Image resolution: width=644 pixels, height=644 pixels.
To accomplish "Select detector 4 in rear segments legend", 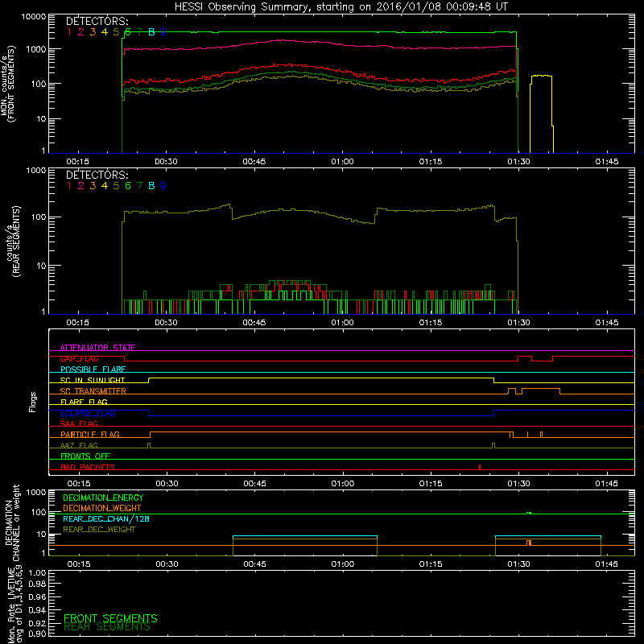I will (x=105, y=186).
